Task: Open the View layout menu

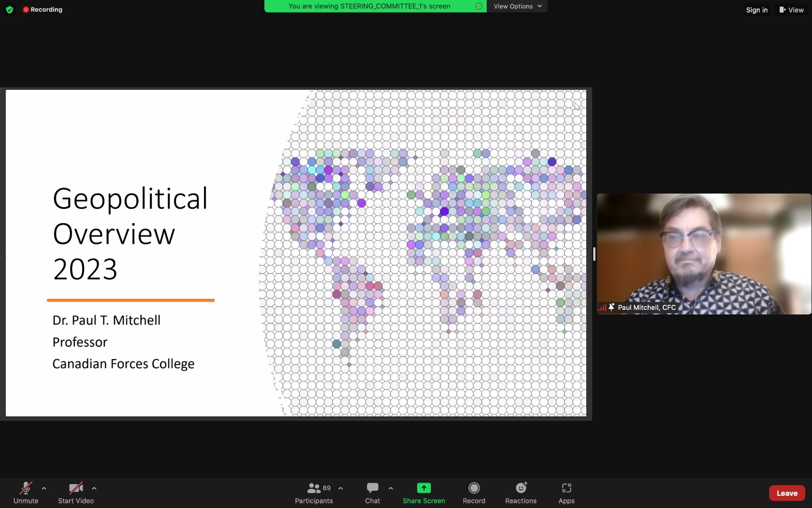Action: coord(792,10)
